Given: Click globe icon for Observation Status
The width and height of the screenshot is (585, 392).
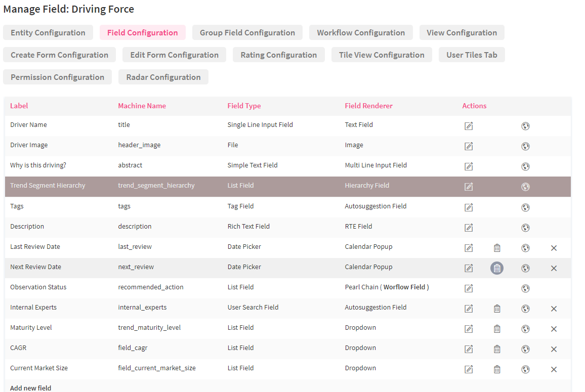Looking at the screenshot, I should [525, 288].
